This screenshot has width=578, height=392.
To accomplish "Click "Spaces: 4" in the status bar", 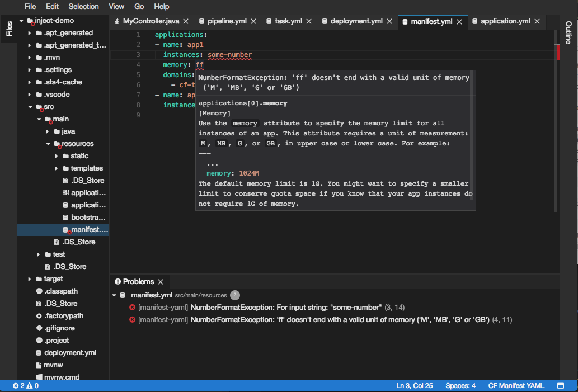I will 460,385.
